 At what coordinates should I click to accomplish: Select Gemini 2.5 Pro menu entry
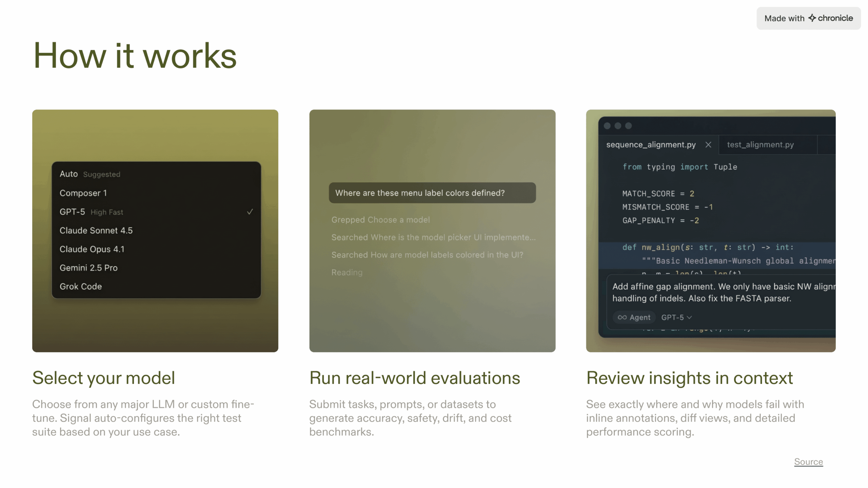point(88,267)
